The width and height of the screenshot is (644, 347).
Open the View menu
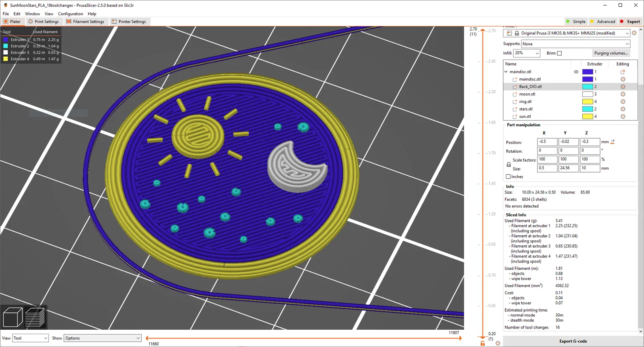(49, 14)
